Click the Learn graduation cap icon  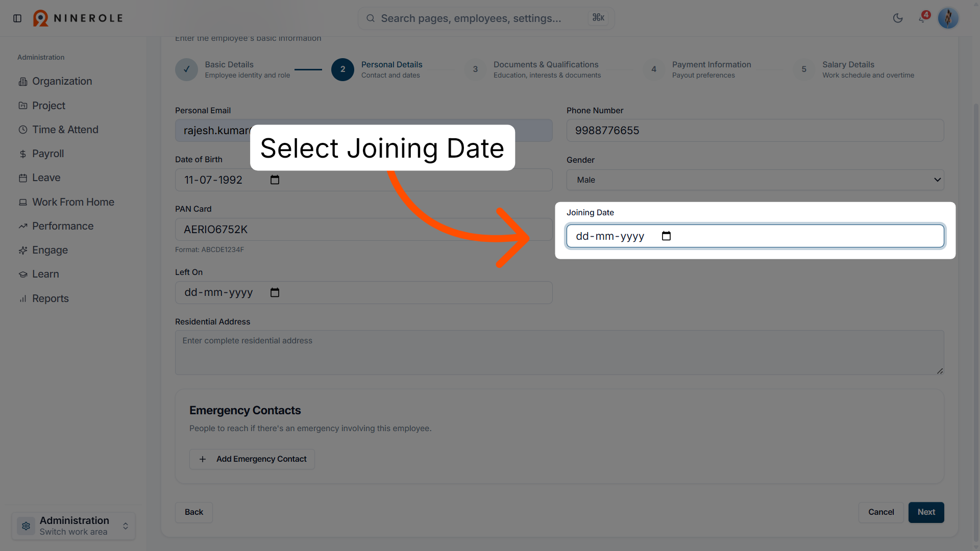23,274
